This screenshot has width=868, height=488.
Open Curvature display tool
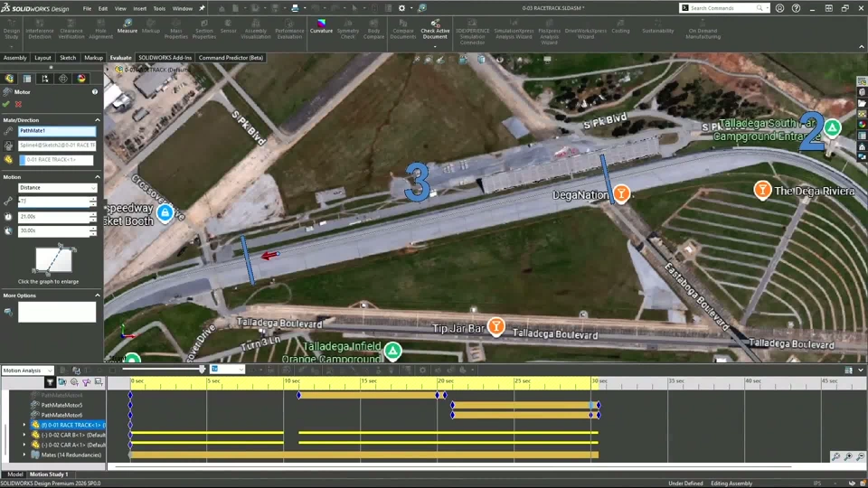pos(321,26)
